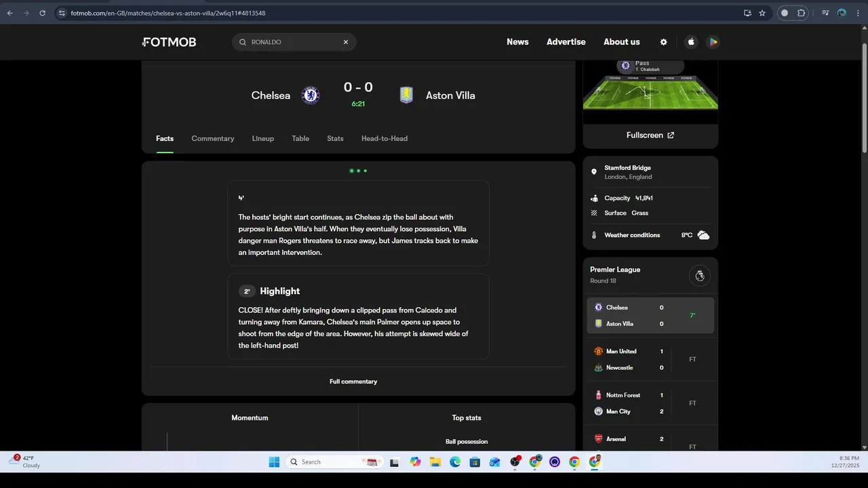The height and width of the screenshot is (488, 868).
Task: Click the Windows taskbar Search box
Action: pos(334,462)
